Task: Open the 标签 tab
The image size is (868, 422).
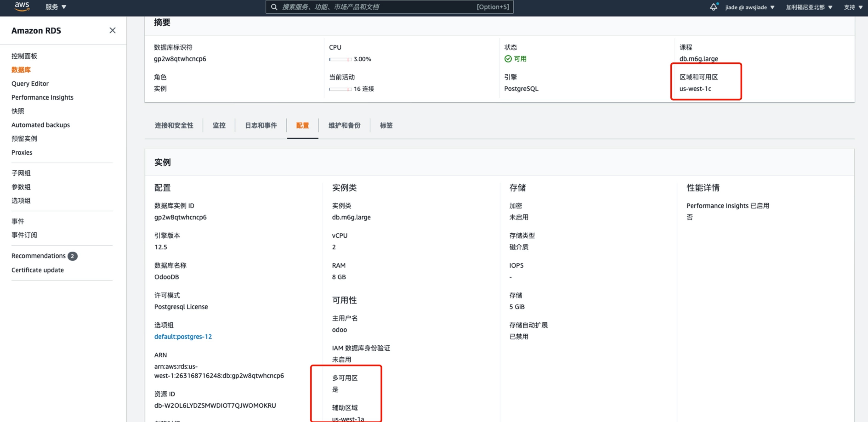Action: [386, 125]
